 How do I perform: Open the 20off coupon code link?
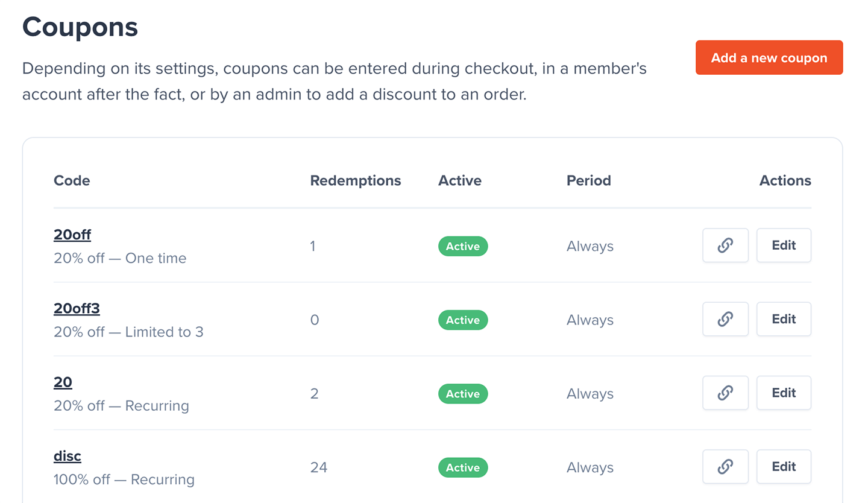[72, 235]
